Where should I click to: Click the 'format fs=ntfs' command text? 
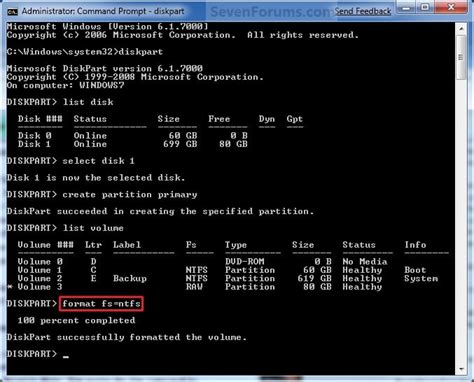pyautogui.click(x=101, y=304)
